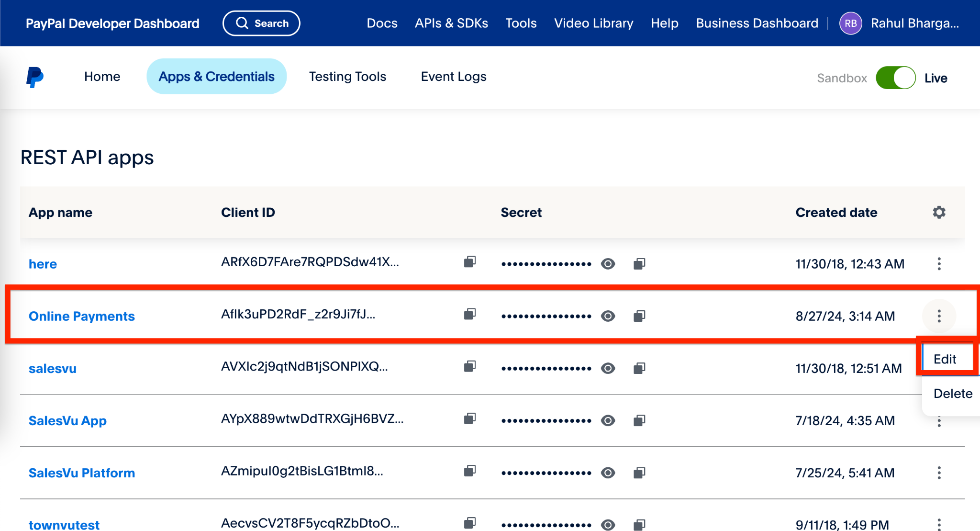Reveal secret for SalesVu Platform
980x531 pixels.
(x=608, y=473)
